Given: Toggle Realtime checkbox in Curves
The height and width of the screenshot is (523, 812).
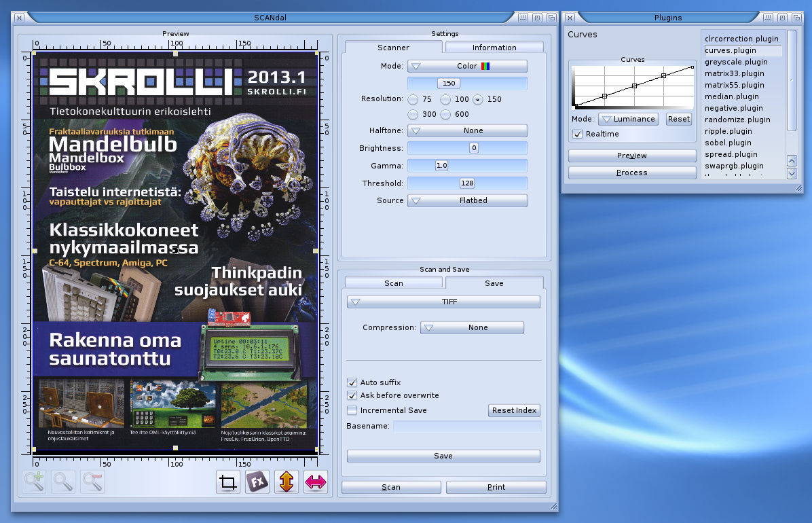Looking at the screenshot, I should point(577,134).
